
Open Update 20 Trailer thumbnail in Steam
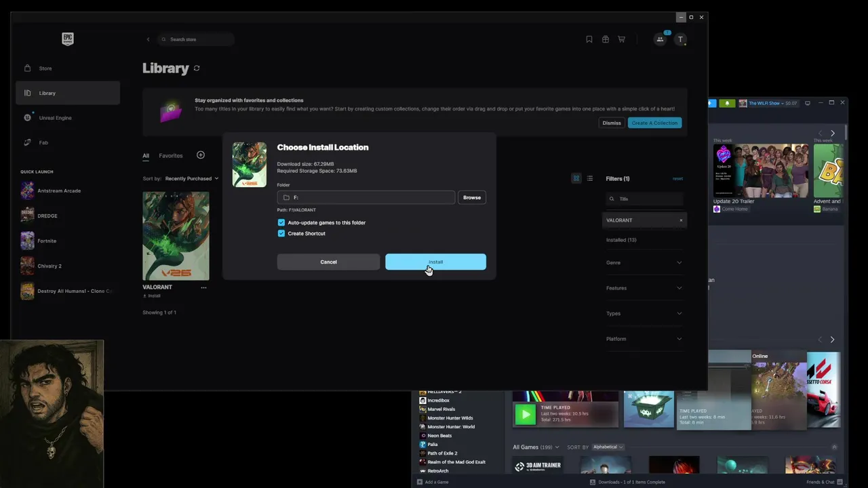(x=761, y=170)
